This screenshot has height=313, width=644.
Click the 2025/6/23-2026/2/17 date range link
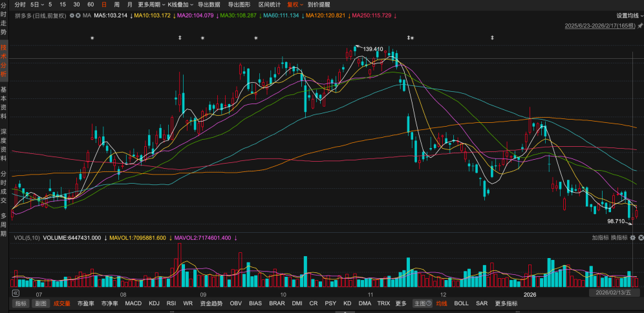tap(599, 26)
